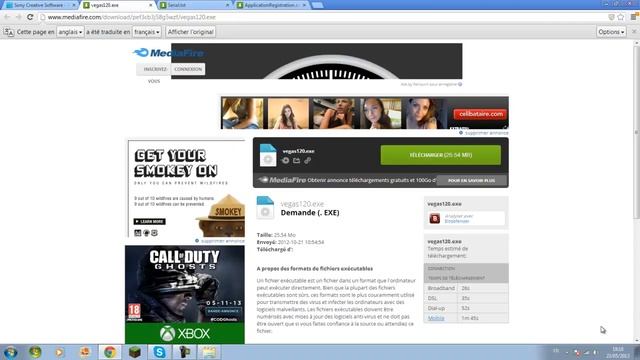Click the MediaFire logo

click(168, 53)
